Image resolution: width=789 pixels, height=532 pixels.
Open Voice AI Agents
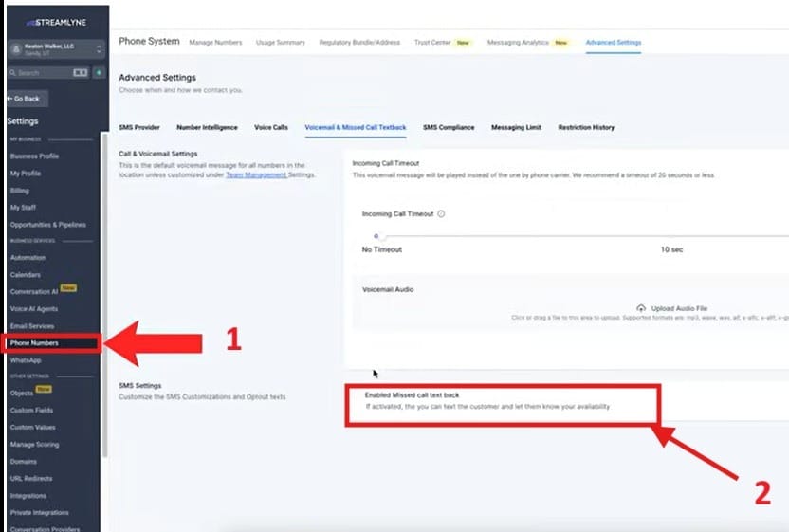(x=34, y=309)
